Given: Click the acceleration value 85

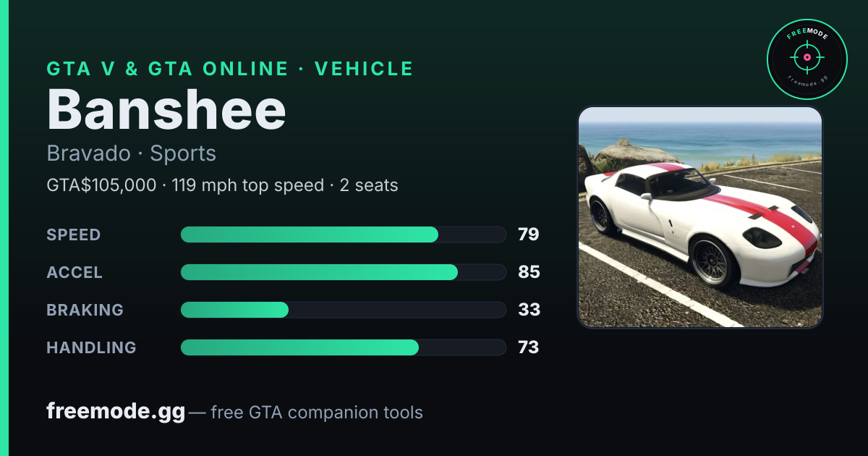Looking at the screenshot, I should coord(529,272).
